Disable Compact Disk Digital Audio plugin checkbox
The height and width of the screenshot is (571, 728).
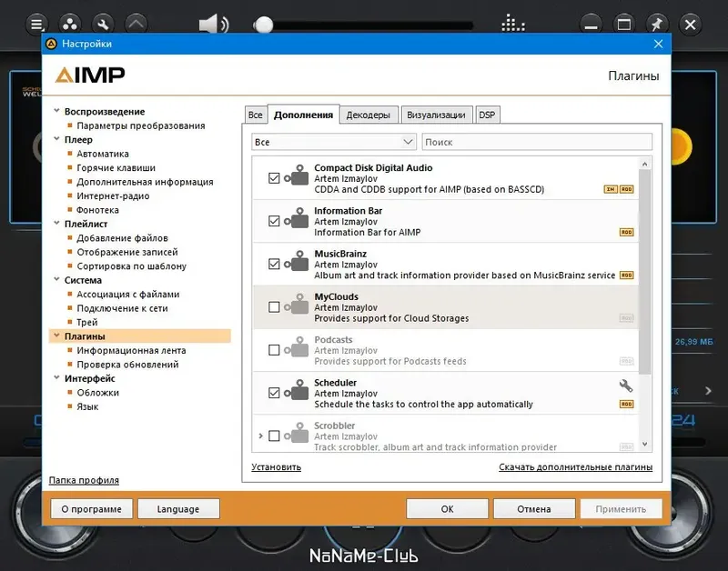pyautogui.click(x=274, y=178)
